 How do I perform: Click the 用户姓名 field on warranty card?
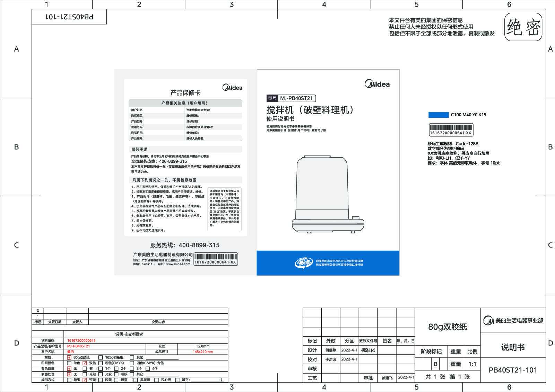(x=157, y=110)
